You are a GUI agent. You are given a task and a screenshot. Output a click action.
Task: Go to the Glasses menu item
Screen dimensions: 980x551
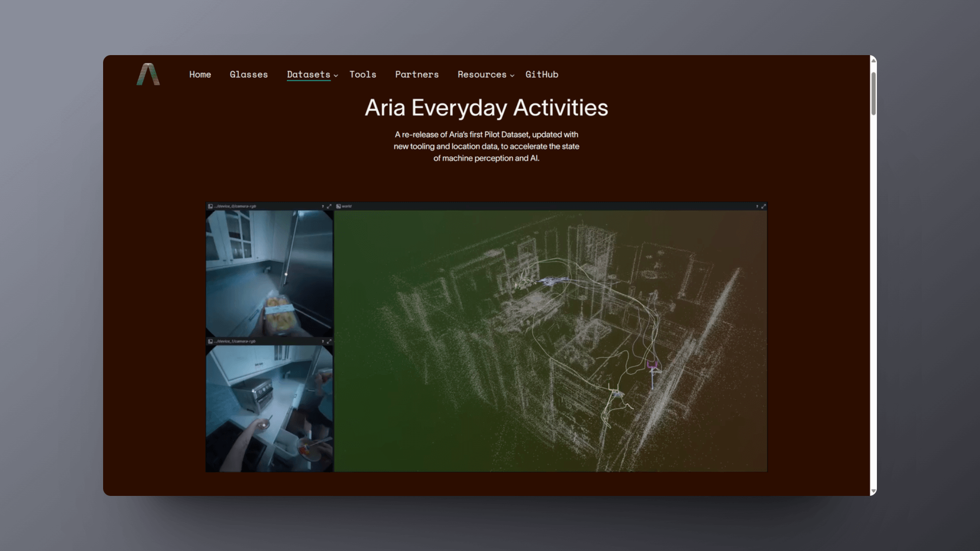[249, 74]
